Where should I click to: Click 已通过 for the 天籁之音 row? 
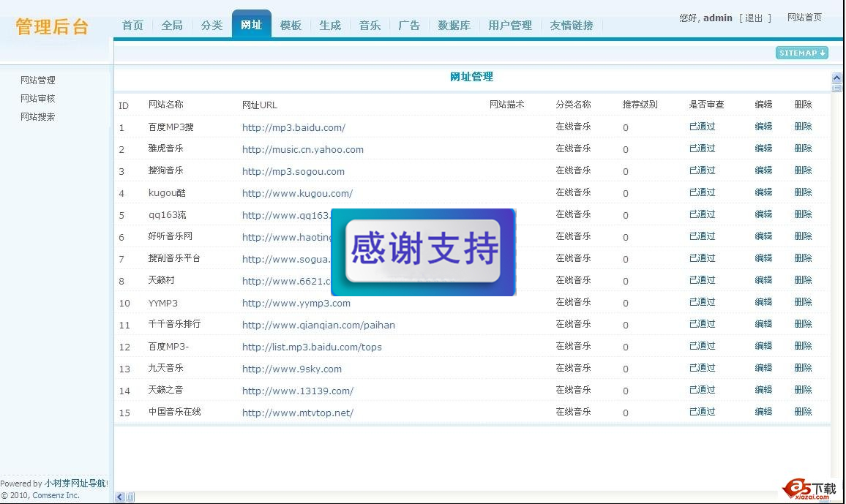(x=702, y=391)
